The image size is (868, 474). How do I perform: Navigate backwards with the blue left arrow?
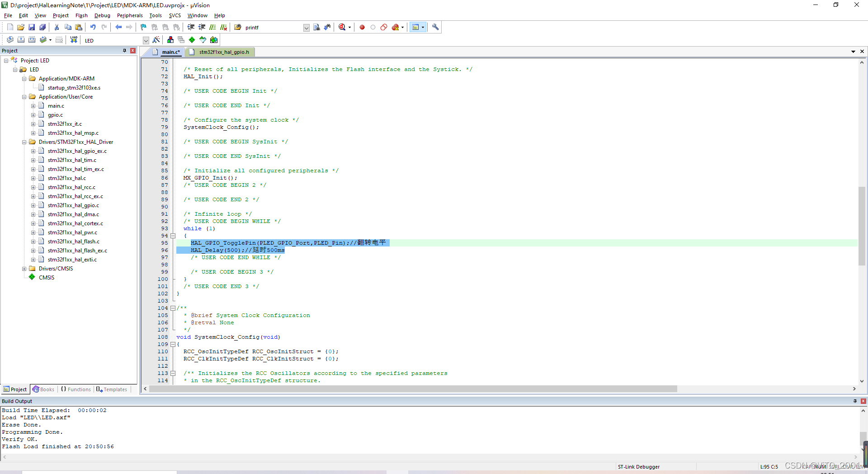(x=118, y=27)
